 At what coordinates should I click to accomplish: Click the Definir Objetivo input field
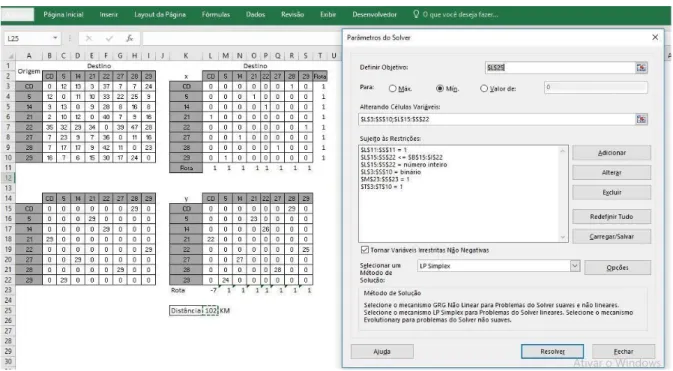560,67
